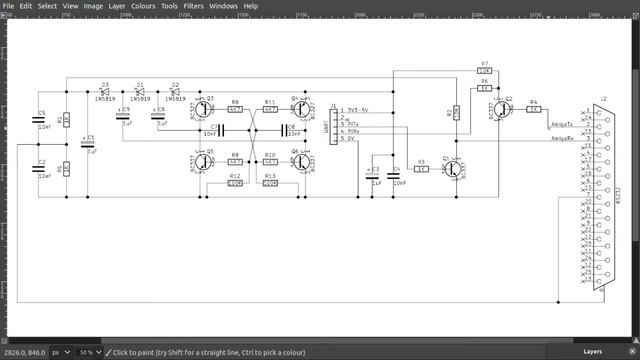Click the D3 1N5819 diode symbol

click(105, 92)
